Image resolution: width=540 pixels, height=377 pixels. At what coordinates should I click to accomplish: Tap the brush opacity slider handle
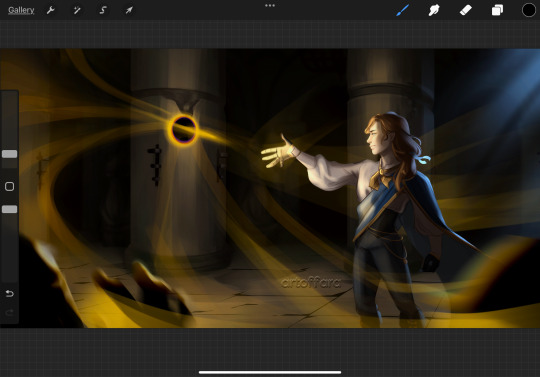tap(10, 209)
